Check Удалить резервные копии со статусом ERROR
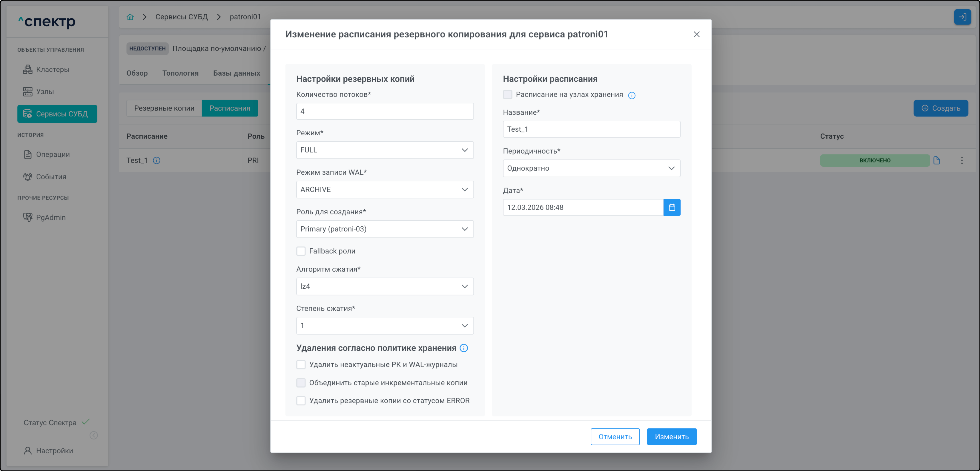Image resolution: width=980 pixels, height=471 pixels. tap(301, 400)
